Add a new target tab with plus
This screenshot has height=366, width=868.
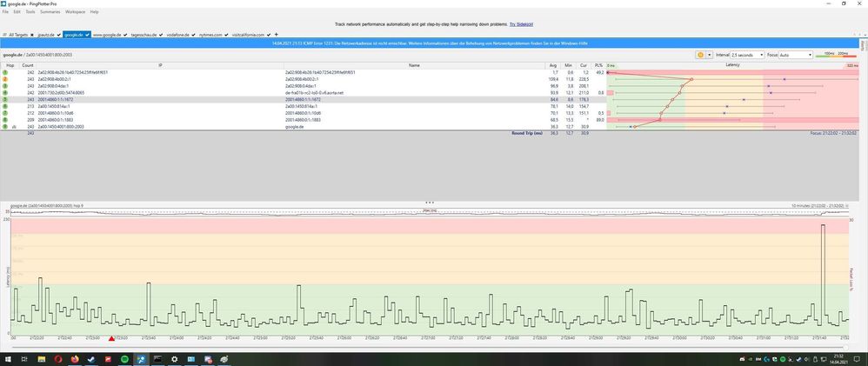pyautogui.click(x=277, y=34)
